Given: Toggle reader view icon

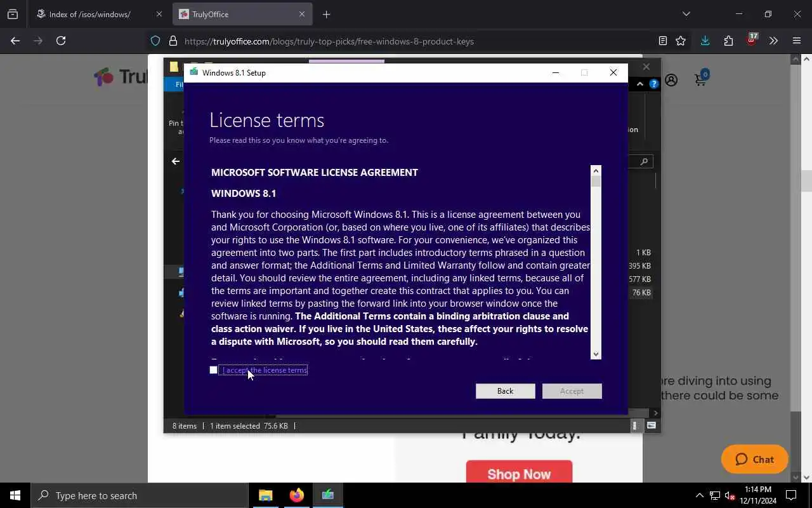Looking at the screenshot, I should tap(662, 41).
